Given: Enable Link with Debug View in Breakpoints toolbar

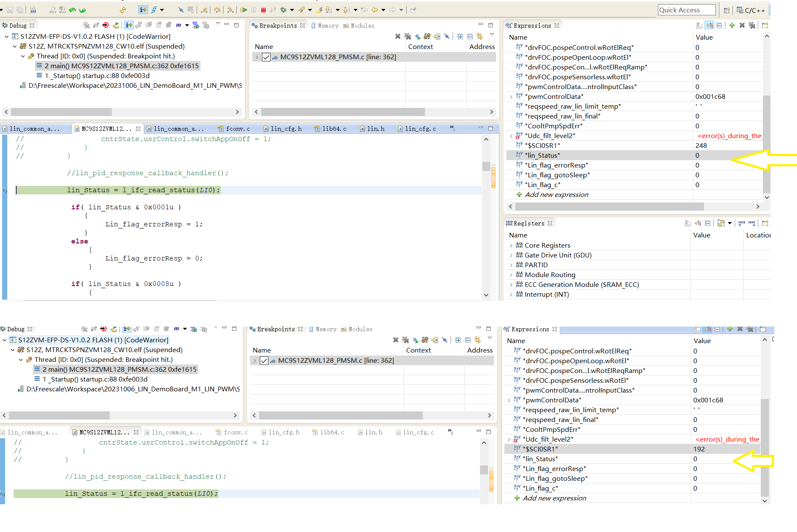Looking at the screenshot, I should [480, 37].
